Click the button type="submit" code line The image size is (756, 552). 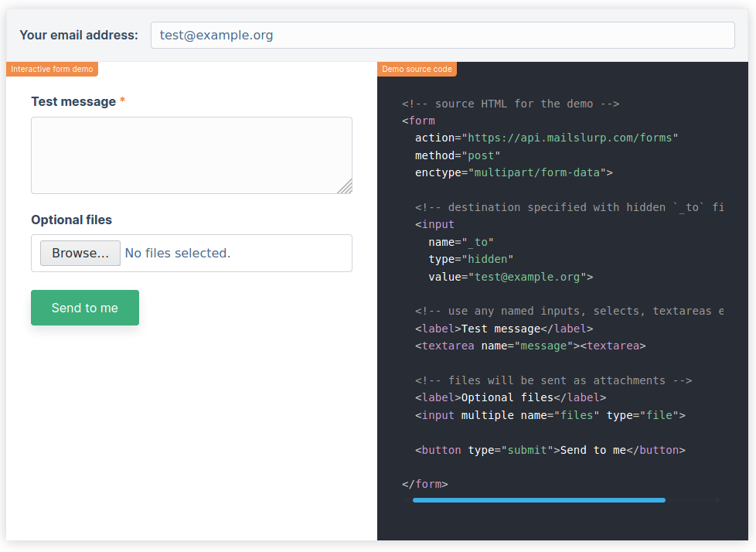[550, 449]
